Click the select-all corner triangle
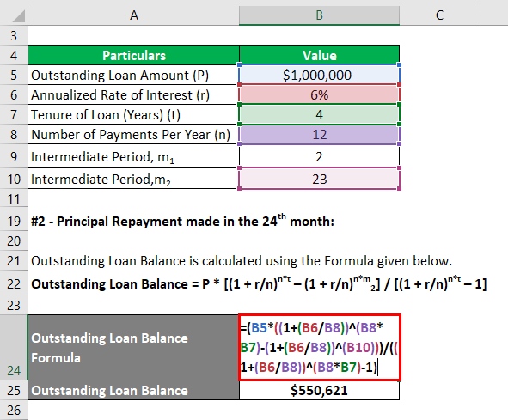Viewport: 508px width, 420px height. point(19,16)
